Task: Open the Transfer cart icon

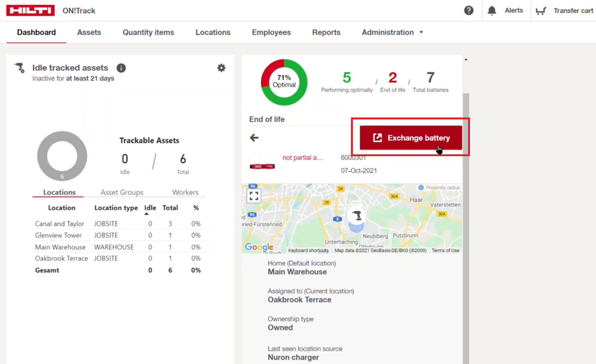Action: 541,11
